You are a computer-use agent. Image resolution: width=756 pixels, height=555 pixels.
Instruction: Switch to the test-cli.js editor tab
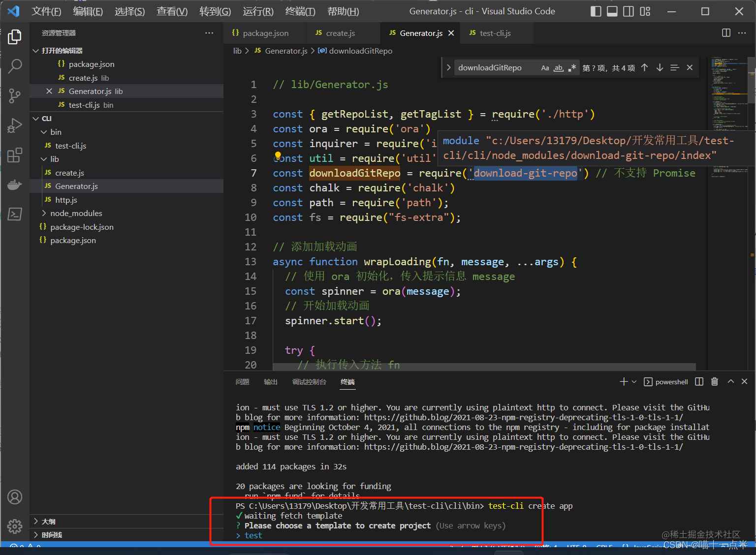click(495, 33)
